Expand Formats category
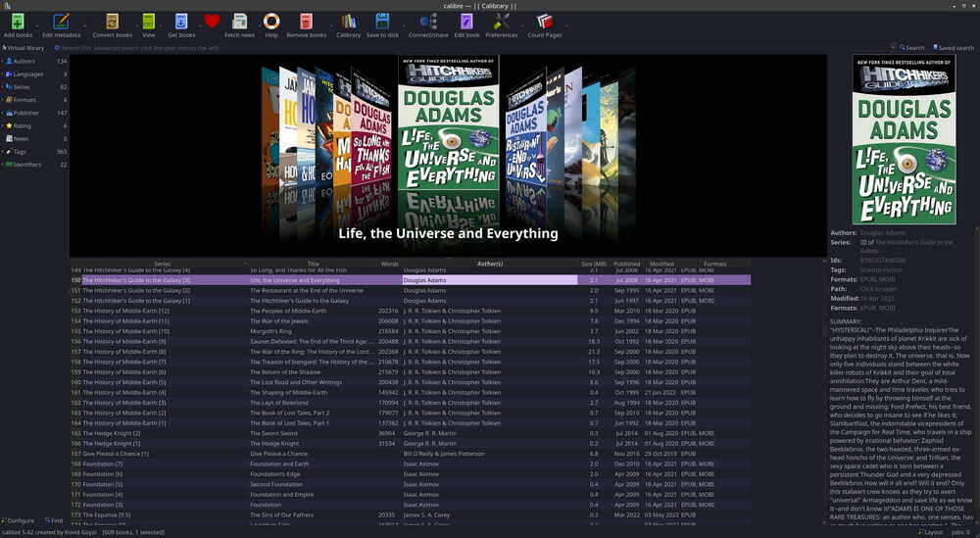Screen dimensions: 980x538 [3, 100]
